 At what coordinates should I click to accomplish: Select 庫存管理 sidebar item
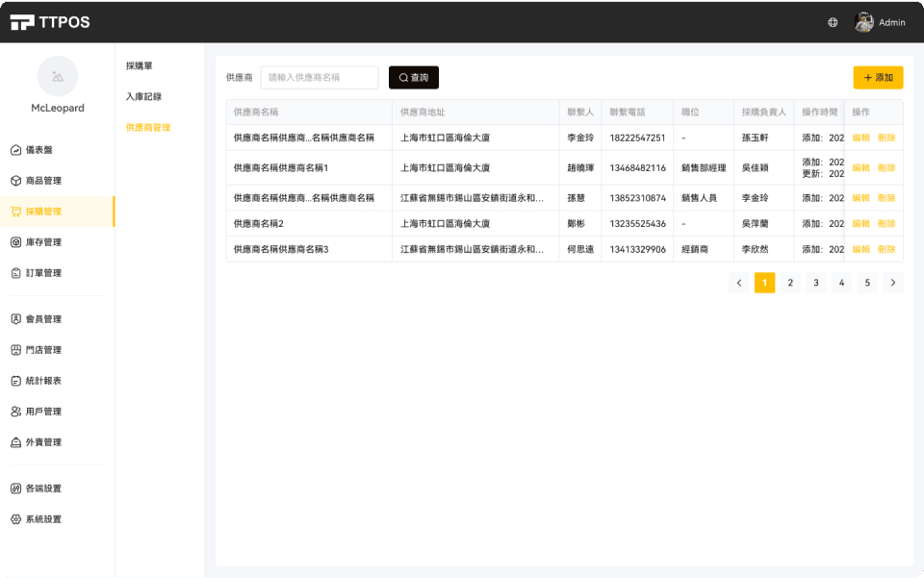pos(43,242)
